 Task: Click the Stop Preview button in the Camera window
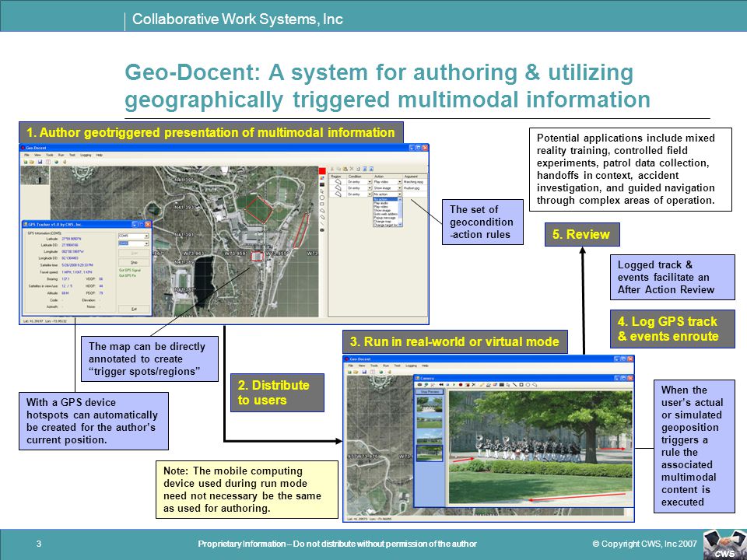coord(430,392)
